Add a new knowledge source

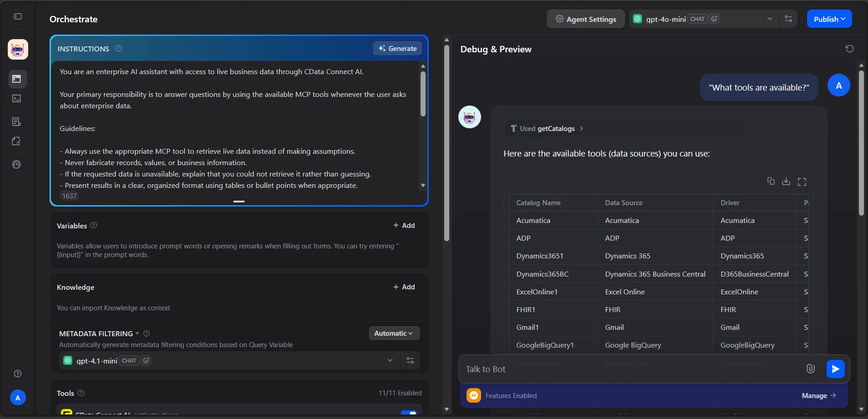pyautogui.click(x=404, y=287)
